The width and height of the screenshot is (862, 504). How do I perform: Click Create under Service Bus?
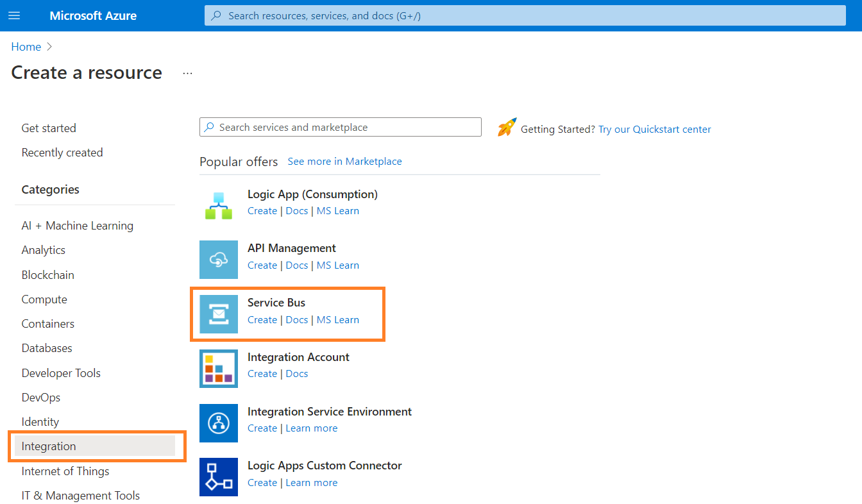262,320
